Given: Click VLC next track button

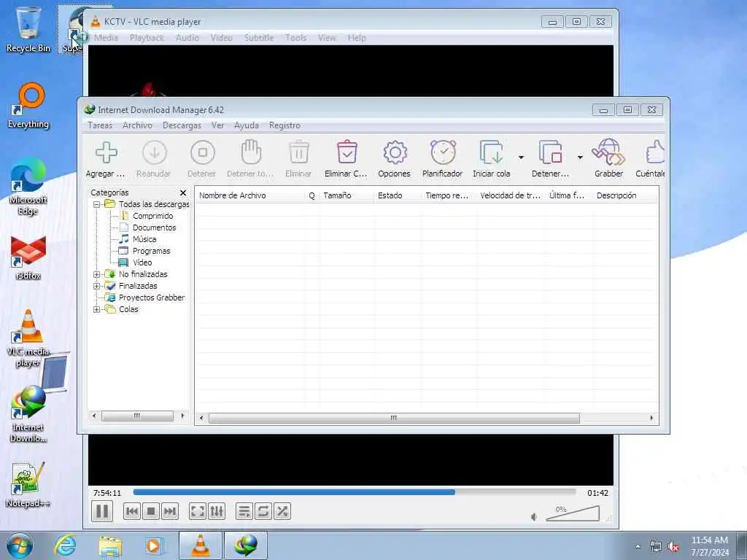Looking at the screenshot, I should [x=169, y=511].
